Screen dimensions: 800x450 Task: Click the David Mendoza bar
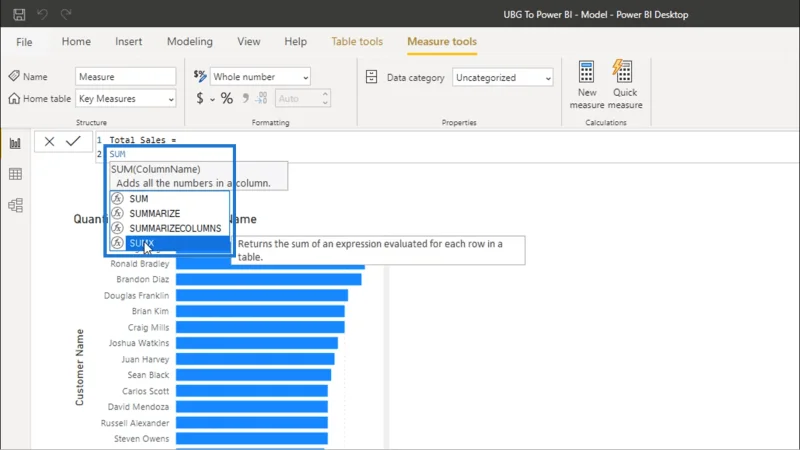252,407
